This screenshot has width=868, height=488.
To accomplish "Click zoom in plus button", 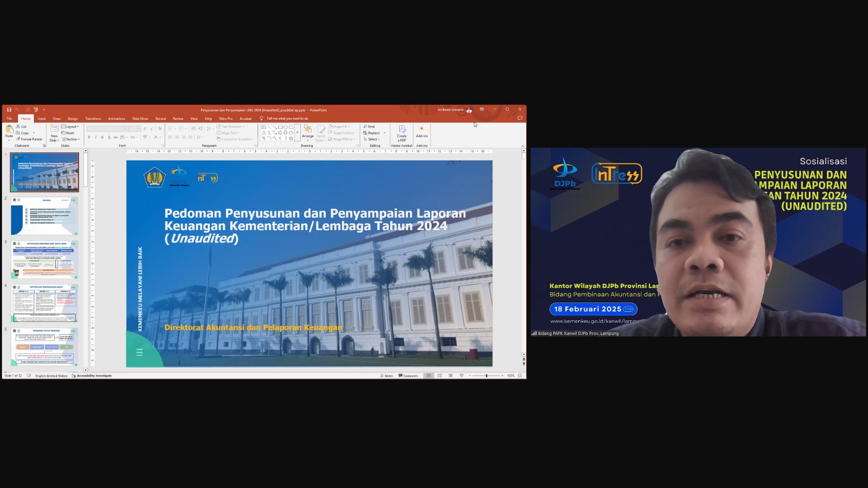I will (x=502, y=375).
